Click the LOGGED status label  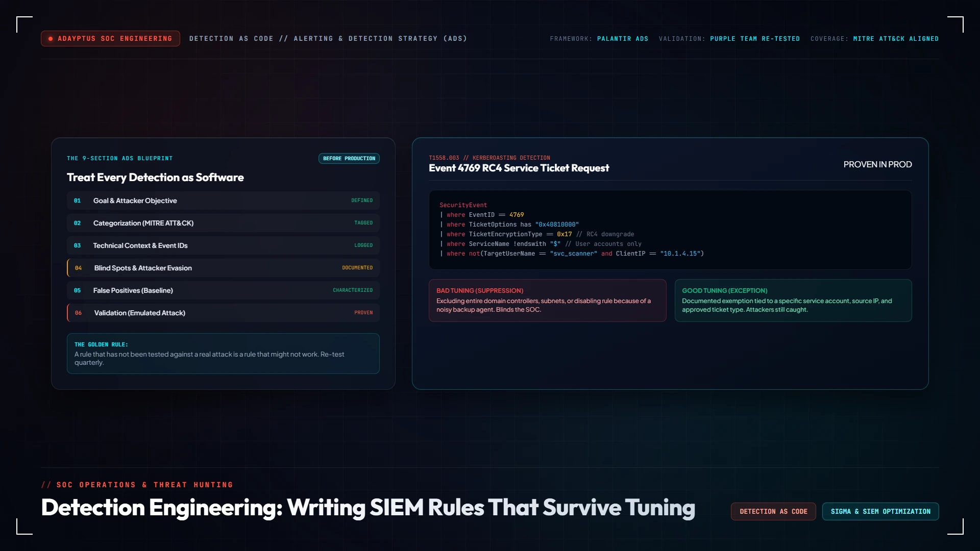pyautogui.click(x=363, y=245)
